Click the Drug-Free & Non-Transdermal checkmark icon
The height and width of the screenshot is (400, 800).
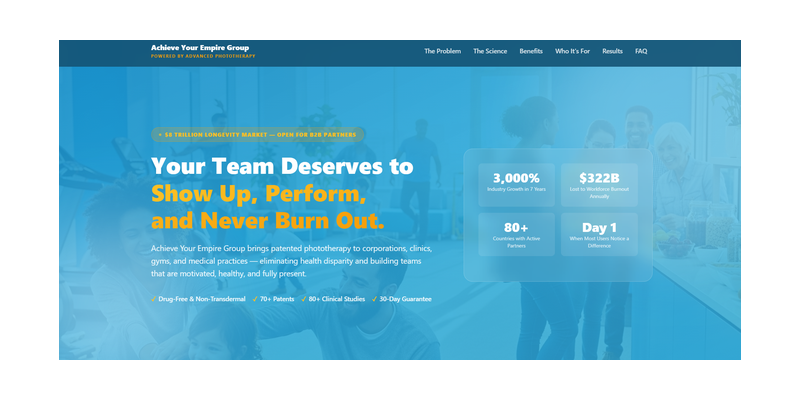[x=154, y=299]
